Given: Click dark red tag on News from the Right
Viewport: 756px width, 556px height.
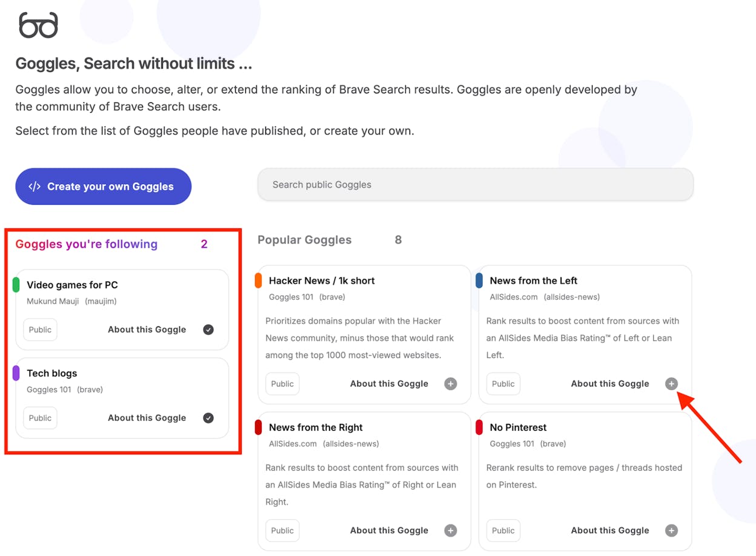Looking at the screenshot, I should [x=259, y=428].
